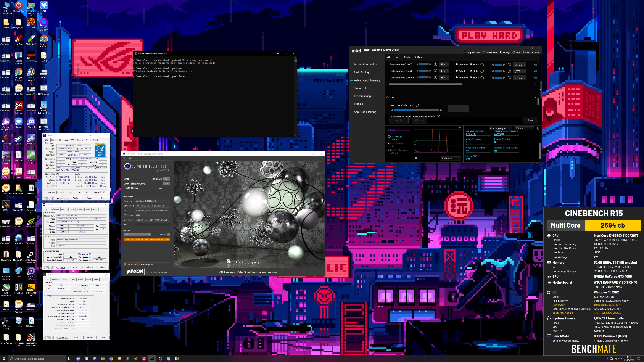Select top ranking entry 10C/20T in Cinebench
644x362 pixels.
(147, 240)
